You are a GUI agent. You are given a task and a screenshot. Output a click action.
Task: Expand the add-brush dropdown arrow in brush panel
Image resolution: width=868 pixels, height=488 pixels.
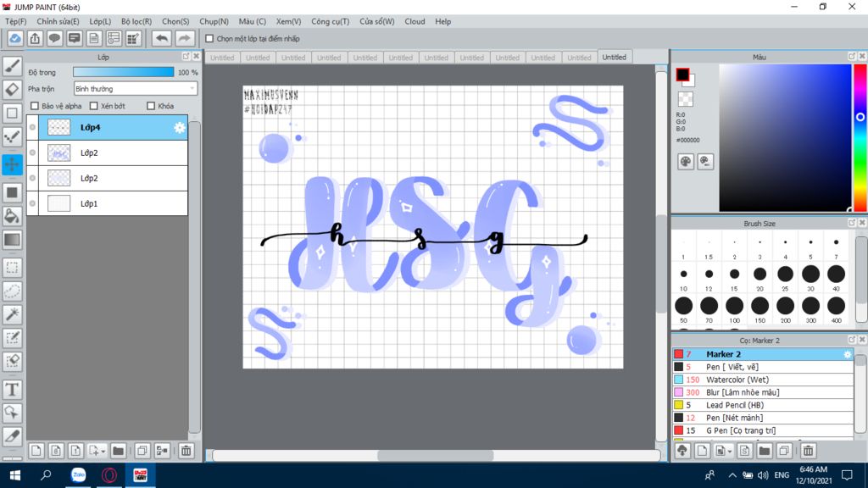[x=730, y=452]
